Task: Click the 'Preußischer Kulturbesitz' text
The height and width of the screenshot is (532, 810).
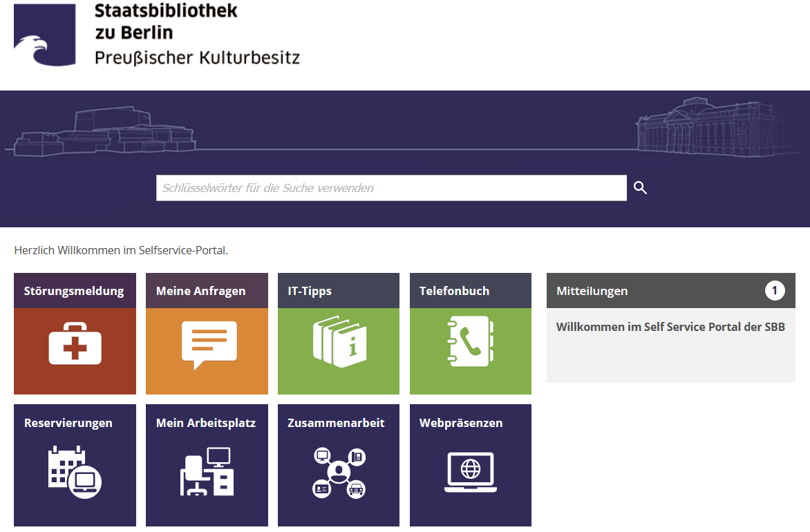Action: pyautogui.click(x=198, y=57)
